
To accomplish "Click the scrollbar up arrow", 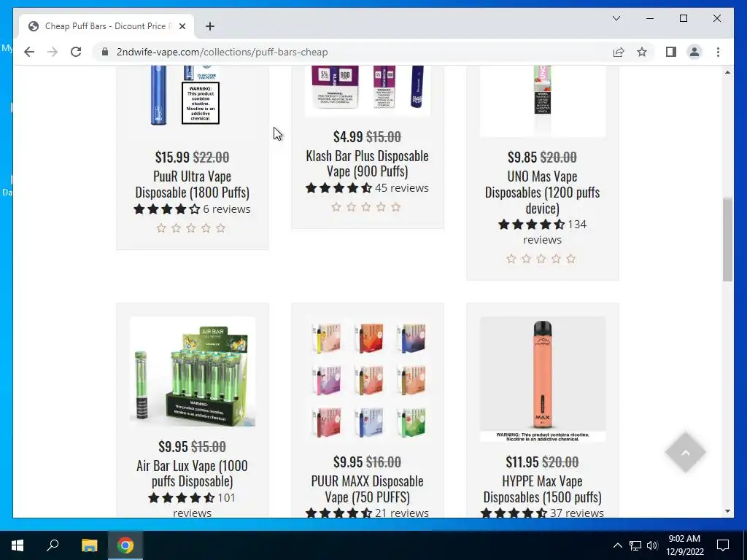I will click(727, 72).
